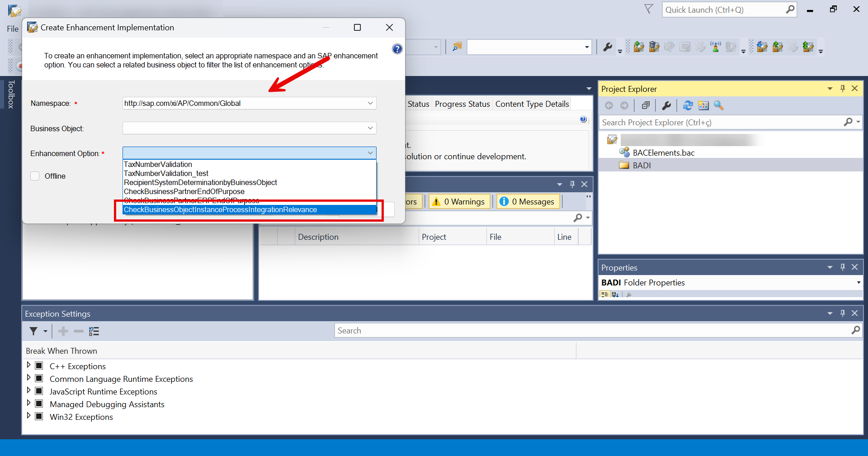
Task: Open the Business Object dropdown
Action: 370,128
